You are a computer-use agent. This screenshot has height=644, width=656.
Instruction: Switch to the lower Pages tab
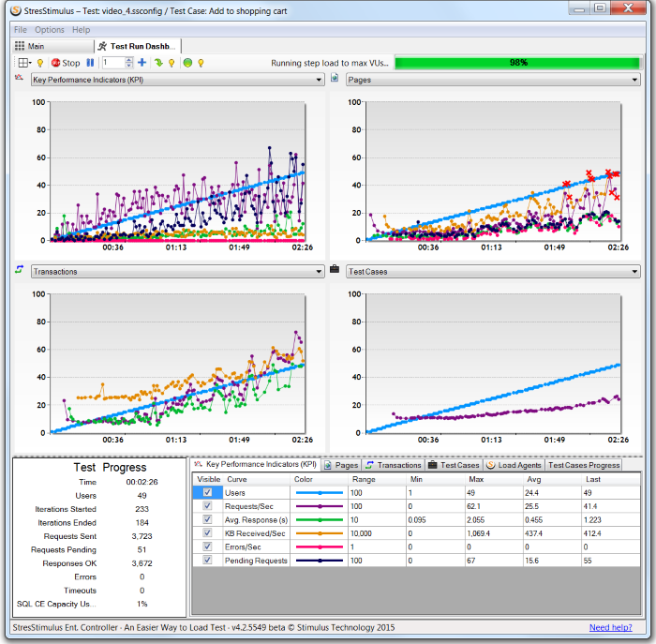[x=342, y=465]
